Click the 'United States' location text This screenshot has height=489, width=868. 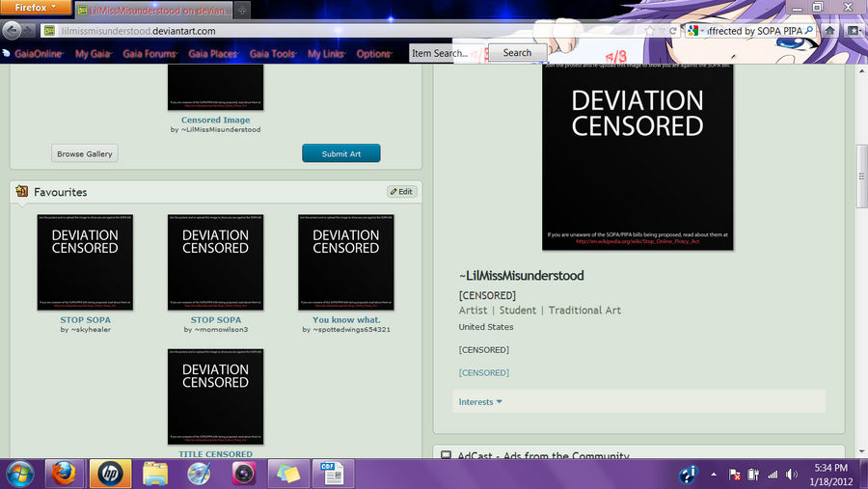(486, 327)
